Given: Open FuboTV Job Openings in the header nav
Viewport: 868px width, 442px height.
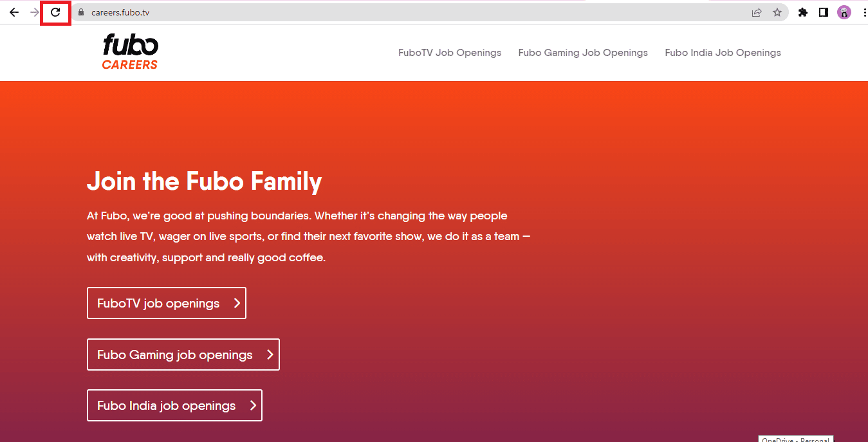Looking at the screenshot, I should (x=450, y=53).
